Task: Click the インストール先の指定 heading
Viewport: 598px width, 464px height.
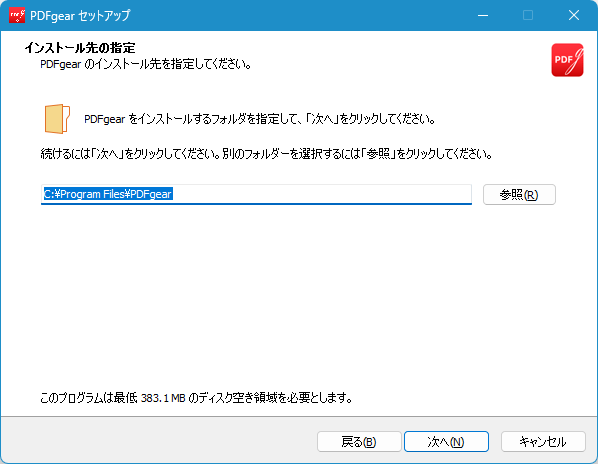Action: pos(80,48)
